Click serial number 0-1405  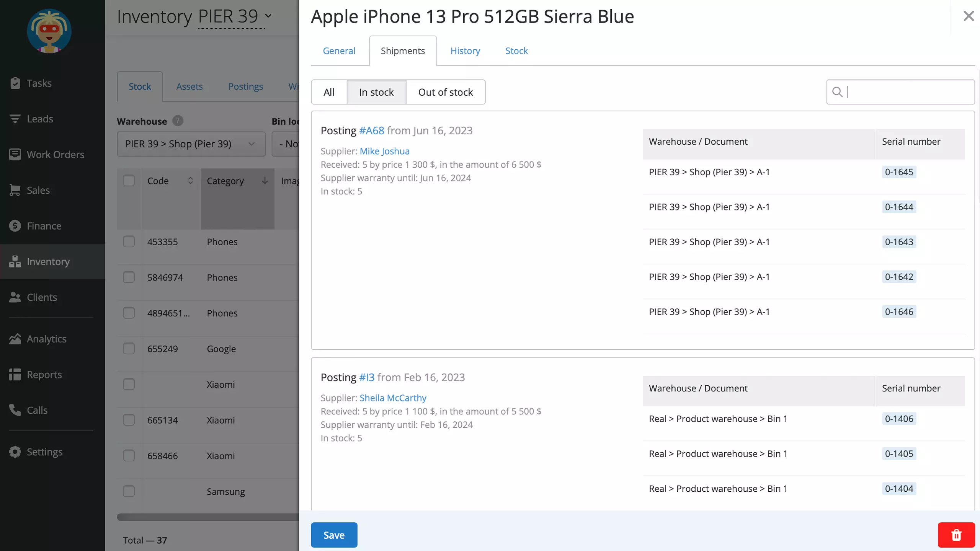pos(899,453)
